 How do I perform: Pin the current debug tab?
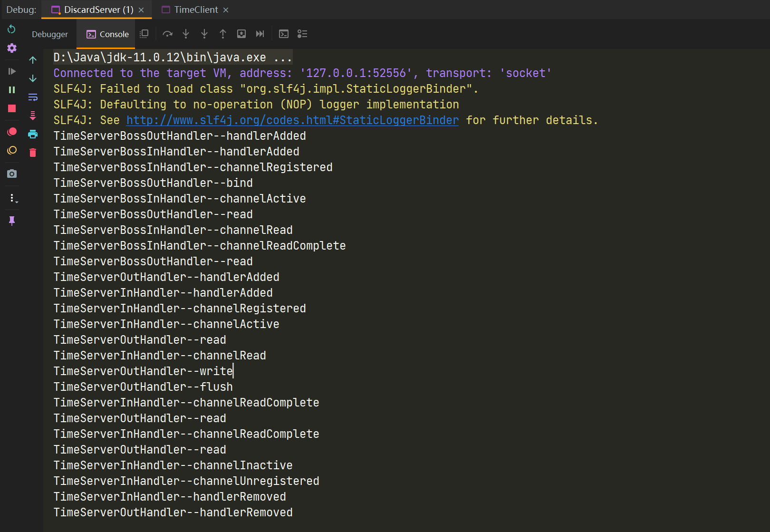tap(12, 221)
